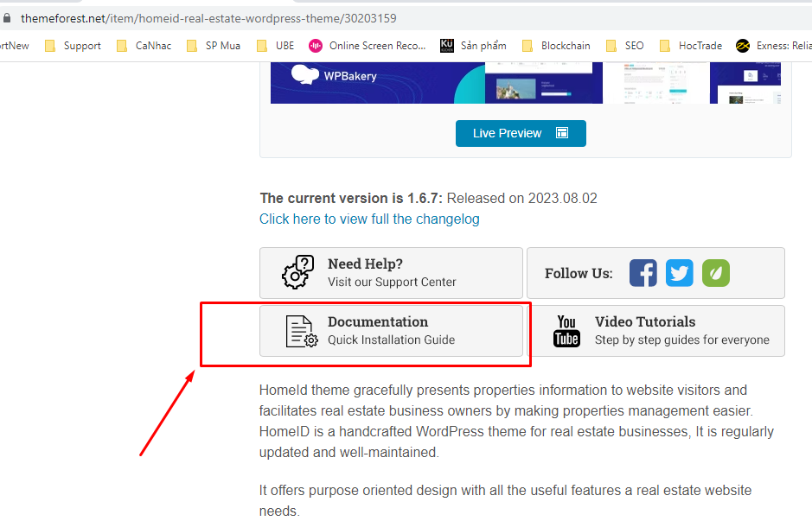The width and height of the screenshot is (812, 521).
Task: Open the Online Screen Recorder bookmark
Action: pos(367,46)
